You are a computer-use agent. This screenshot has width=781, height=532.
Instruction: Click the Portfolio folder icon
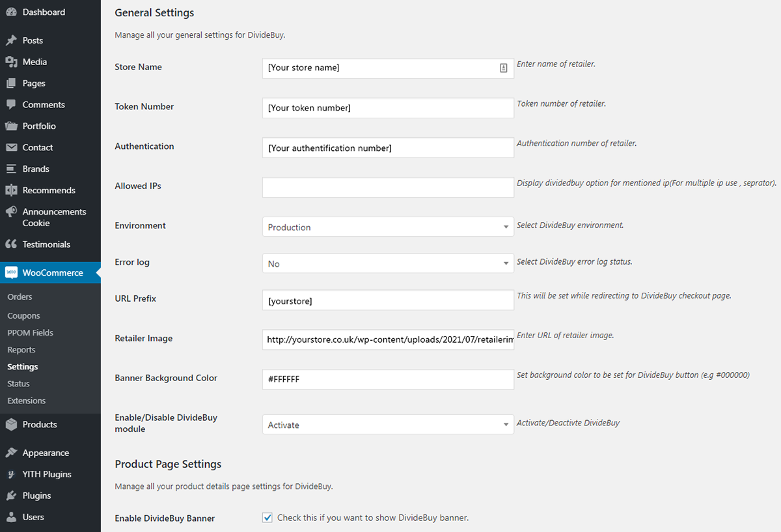pyautogui.click(x=11, y=126)
